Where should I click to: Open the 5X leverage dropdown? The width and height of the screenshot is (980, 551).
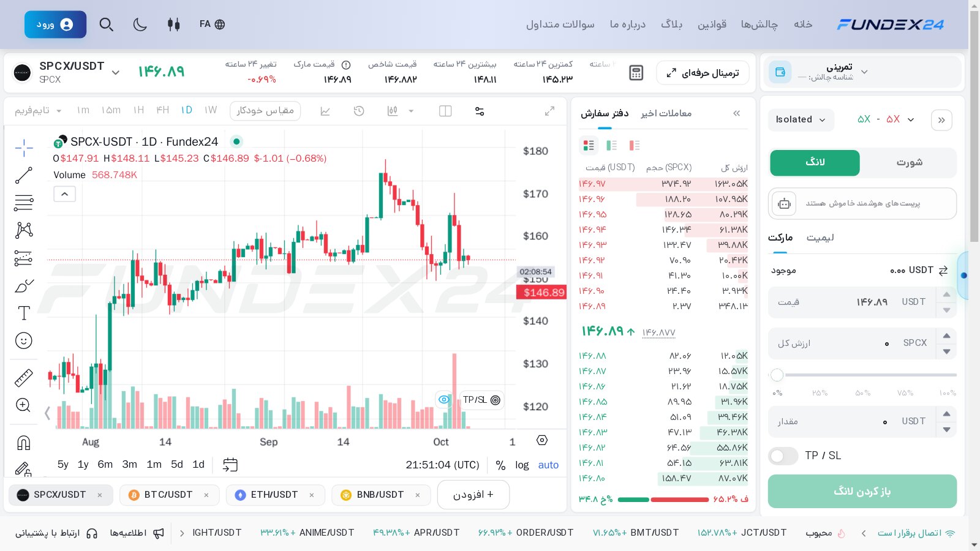(886, 119)
